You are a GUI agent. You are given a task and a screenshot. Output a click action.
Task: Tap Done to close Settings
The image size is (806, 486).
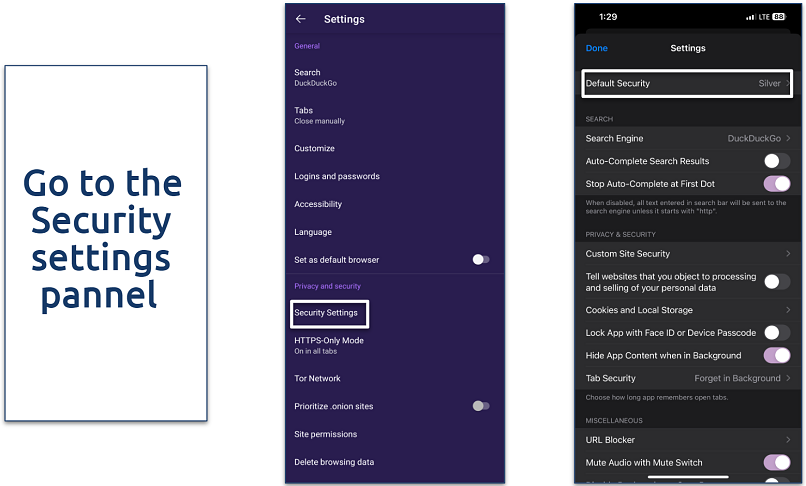point(596,48)
